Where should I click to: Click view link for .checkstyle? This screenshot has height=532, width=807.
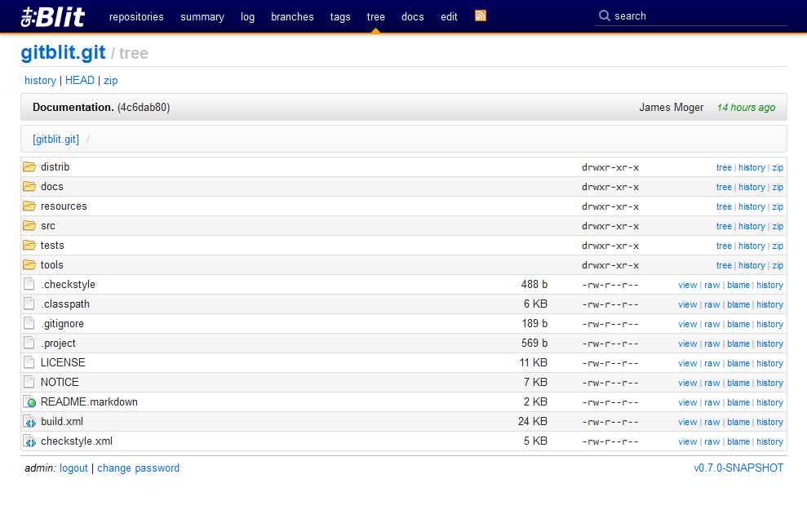(688, 285)
